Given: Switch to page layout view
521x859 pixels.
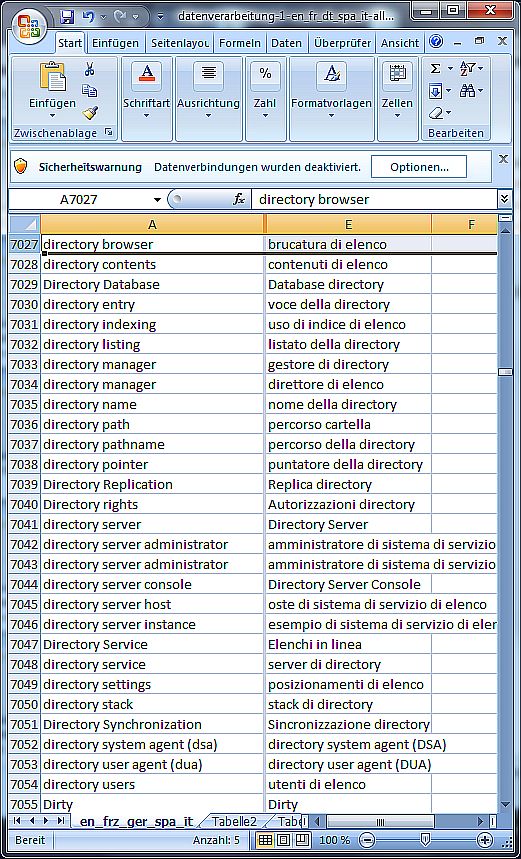Looking at the screenshot, I should coord(284,839).
